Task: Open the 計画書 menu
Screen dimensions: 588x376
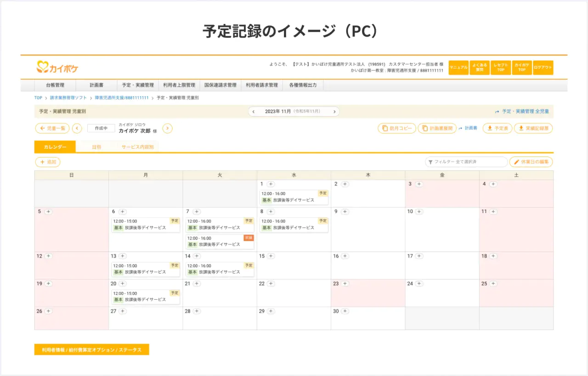Action: pyautogui.click(x=96, y=85)
